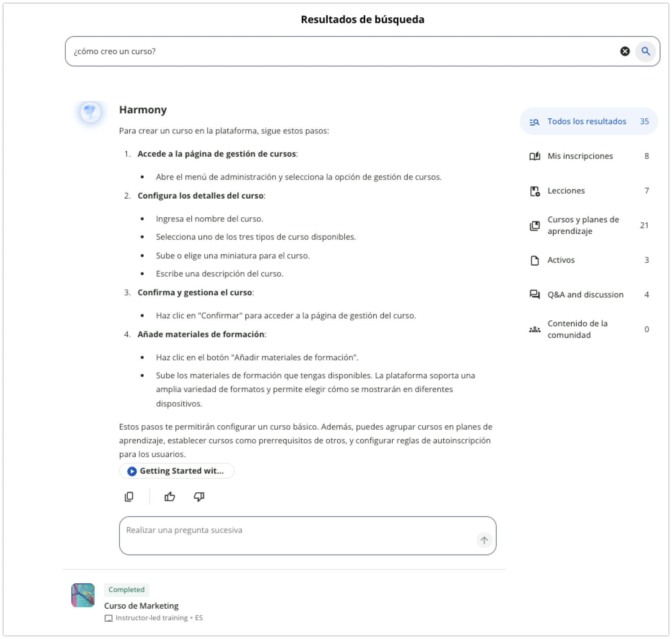This screenshot has width=672, height=639.
Task: Select 'Cursos y planes de aprendizaje' filter
Action: tap(589, 225)
